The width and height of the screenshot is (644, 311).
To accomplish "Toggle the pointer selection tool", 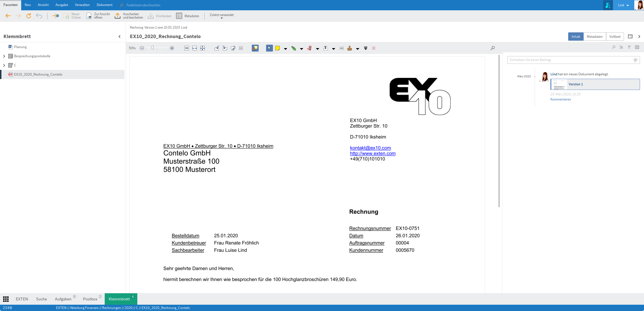I will point(269,48).
